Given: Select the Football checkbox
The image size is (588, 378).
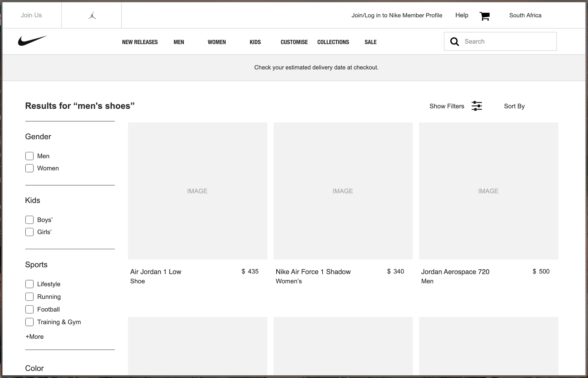Looking at the screenshot, I should 30,310.
